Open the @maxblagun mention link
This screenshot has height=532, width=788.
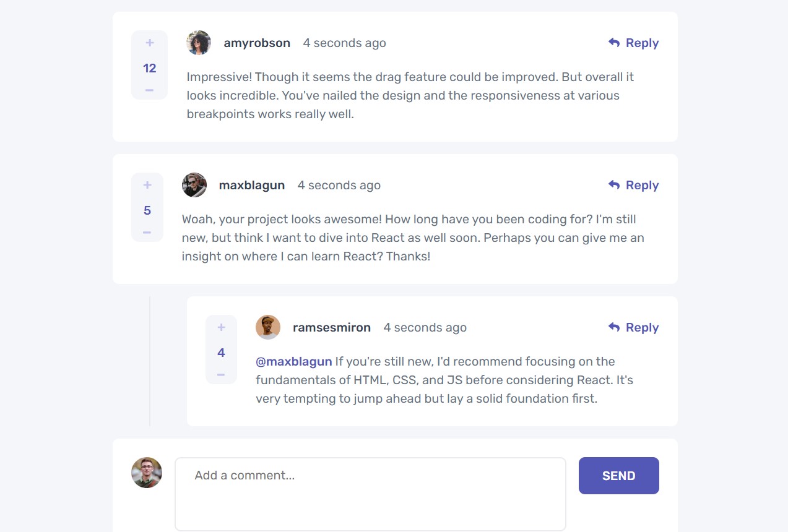294,362
